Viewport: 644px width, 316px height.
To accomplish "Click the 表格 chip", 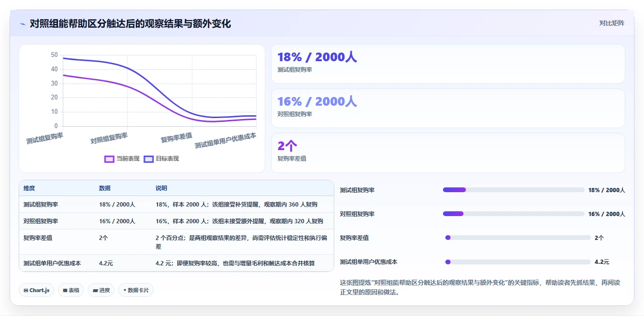I will coord(71,290).
